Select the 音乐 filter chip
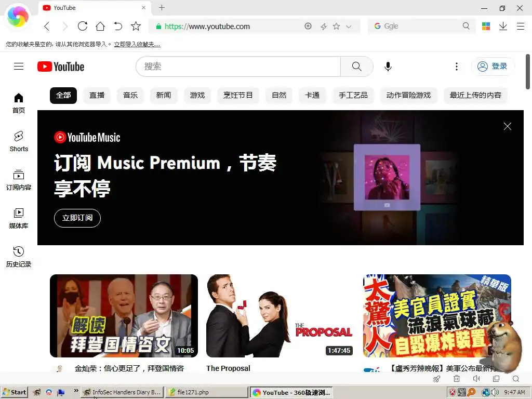The height and width of the screenshot is (399, 532). 130,96
